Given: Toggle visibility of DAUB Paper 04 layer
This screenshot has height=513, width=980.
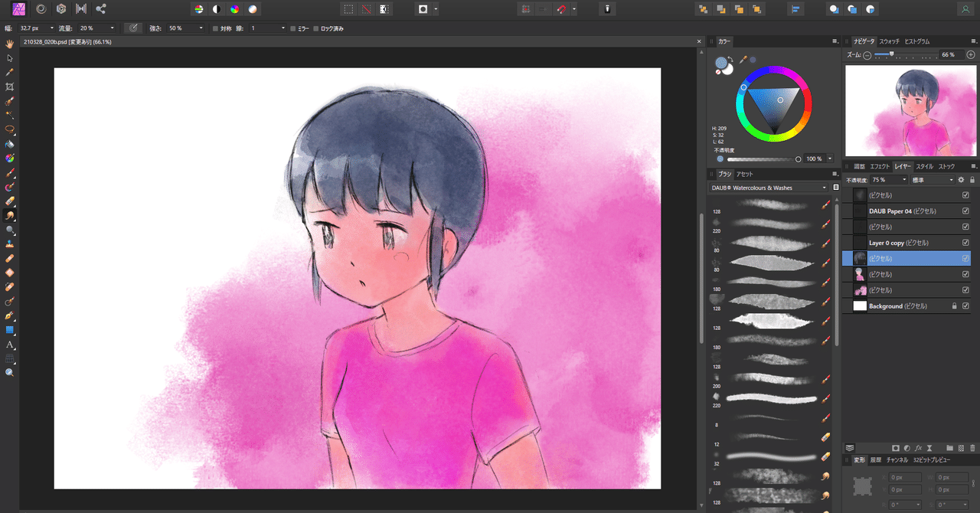Looking at the screenshot, I should [965, 211].
